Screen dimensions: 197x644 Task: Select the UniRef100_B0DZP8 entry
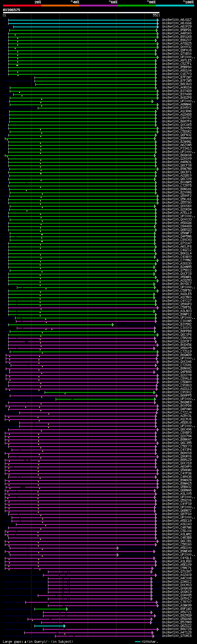[177, 98]
